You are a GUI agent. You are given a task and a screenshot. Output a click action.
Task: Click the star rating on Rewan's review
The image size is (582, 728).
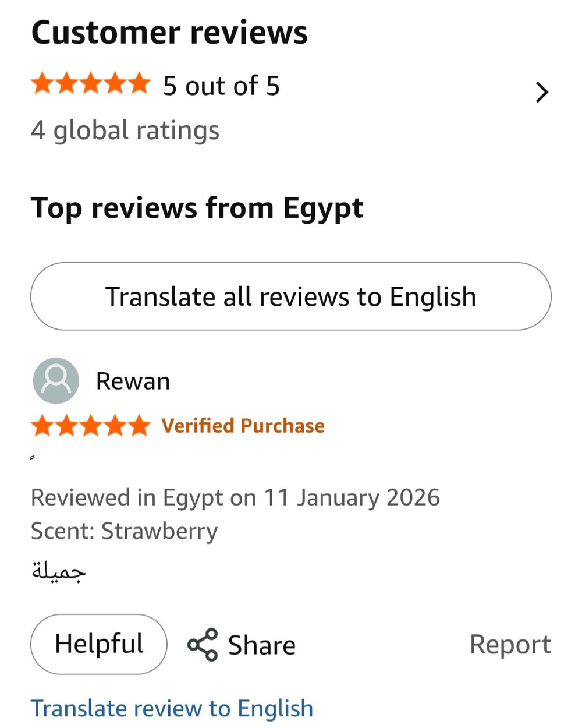pyautogui.click(x=90, y=425)
